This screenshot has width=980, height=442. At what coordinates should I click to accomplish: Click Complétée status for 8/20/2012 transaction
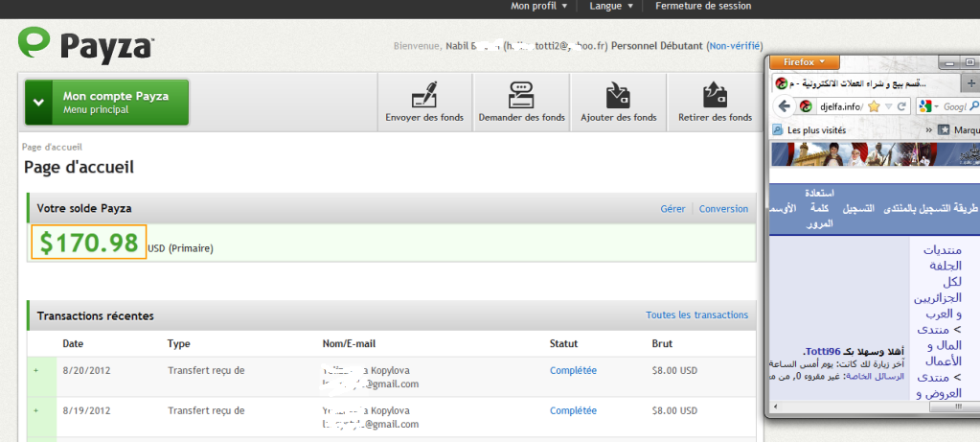tap(573, 371)
